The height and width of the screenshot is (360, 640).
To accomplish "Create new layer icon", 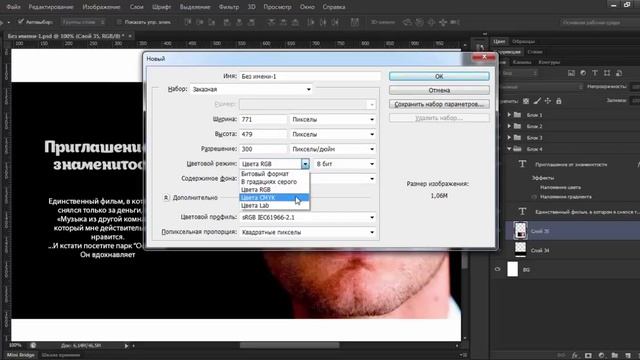I will click(628, 356).
